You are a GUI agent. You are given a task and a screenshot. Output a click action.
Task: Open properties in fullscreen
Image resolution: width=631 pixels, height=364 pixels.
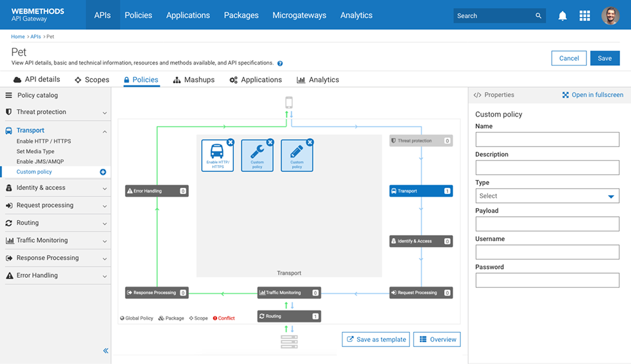(x=593, y=95)
